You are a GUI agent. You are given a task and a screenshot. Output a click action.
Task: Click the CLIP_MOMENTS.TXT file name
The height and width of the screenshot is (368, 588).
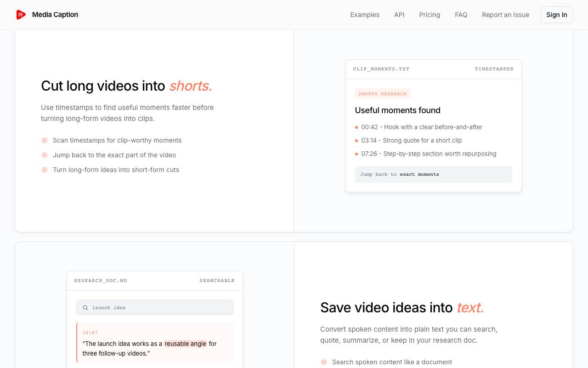tap(381, 69)
